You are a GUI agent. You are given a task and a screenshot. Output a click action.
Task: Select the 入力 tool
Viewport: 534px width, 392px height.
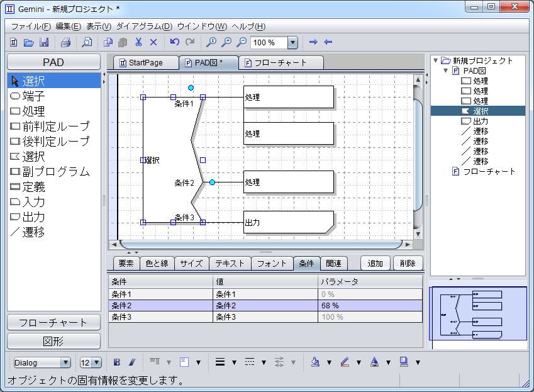pos(54,202)
